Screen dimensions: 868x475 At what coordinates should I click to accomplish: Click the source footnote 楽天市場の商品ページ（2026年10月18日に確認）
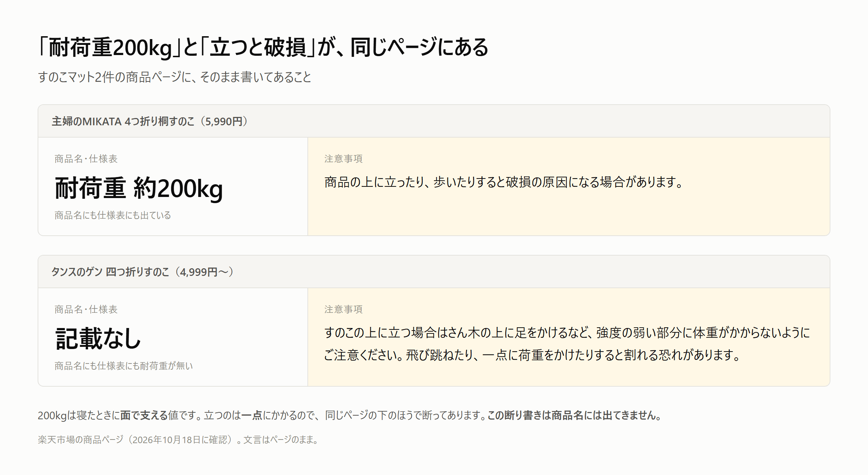pyautogui.click(x=179, y=440)
